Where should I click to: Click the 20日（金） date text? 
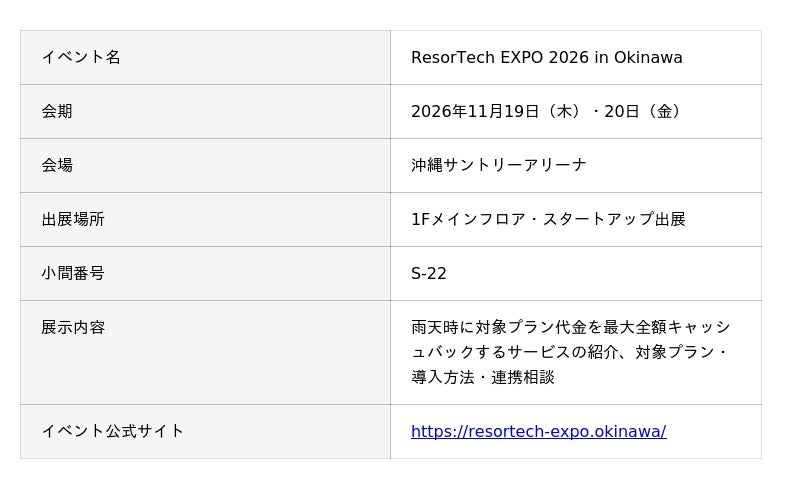click(x=644, y=111)
